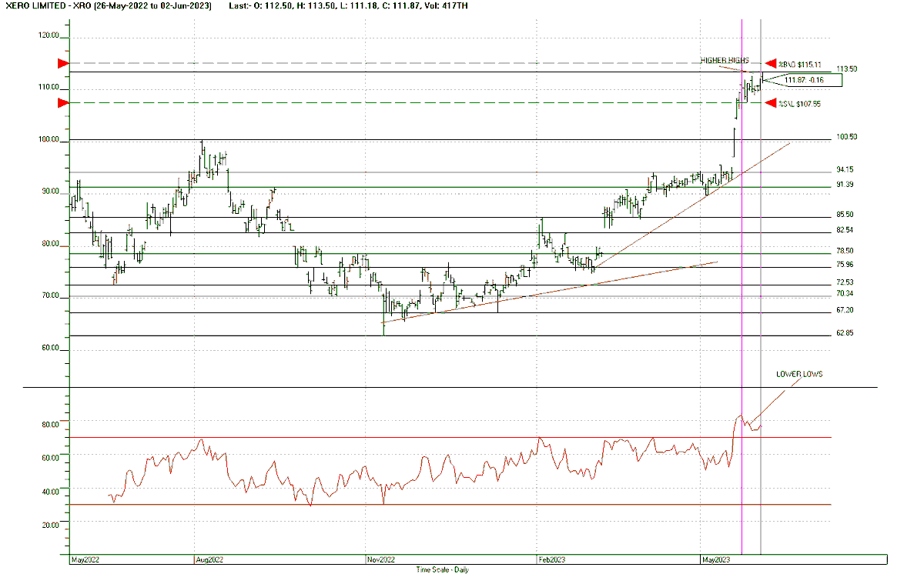Select the red arrow marker left of the 115 dashed line
924x574 pixels.
(64, 63)
